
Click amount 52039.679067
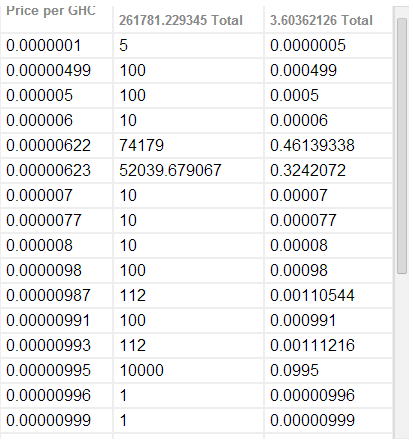click(x=170, y=170)
